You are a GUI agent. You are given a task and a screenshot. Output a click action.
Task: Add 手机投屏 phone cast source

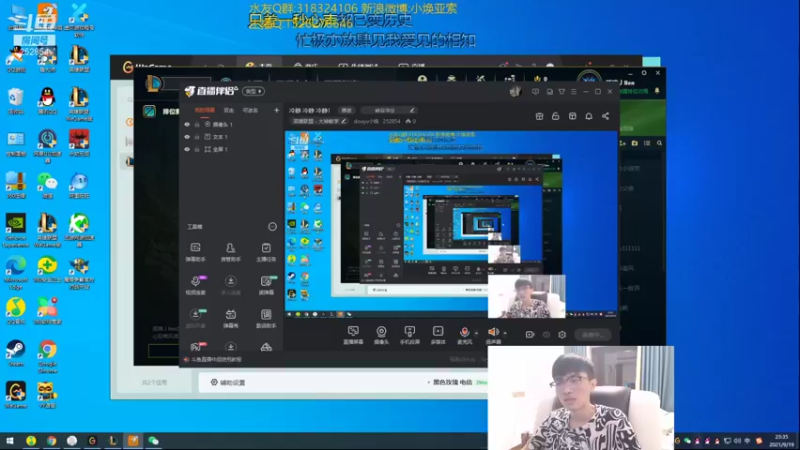point(410,335)
